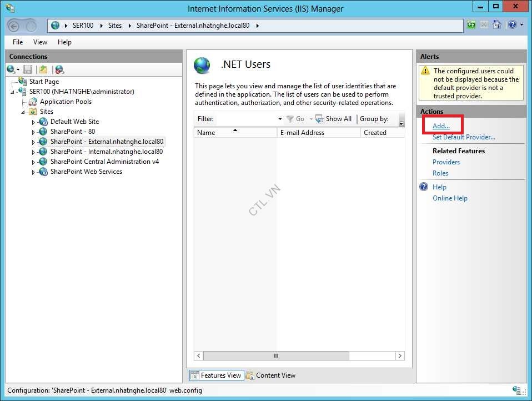Screen dimensions: 532x401
Task: Open the File menu
Action: click(x=17, y=42)
